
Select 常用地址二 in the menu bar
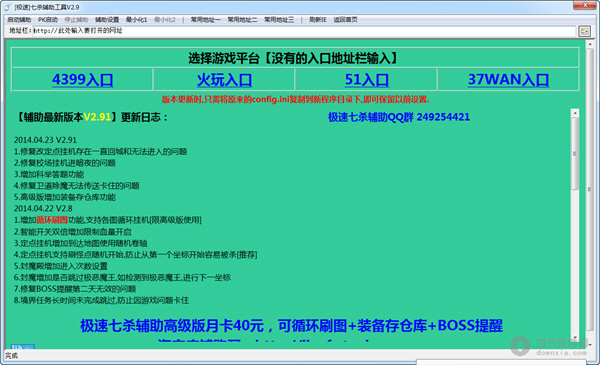point(242,20)
